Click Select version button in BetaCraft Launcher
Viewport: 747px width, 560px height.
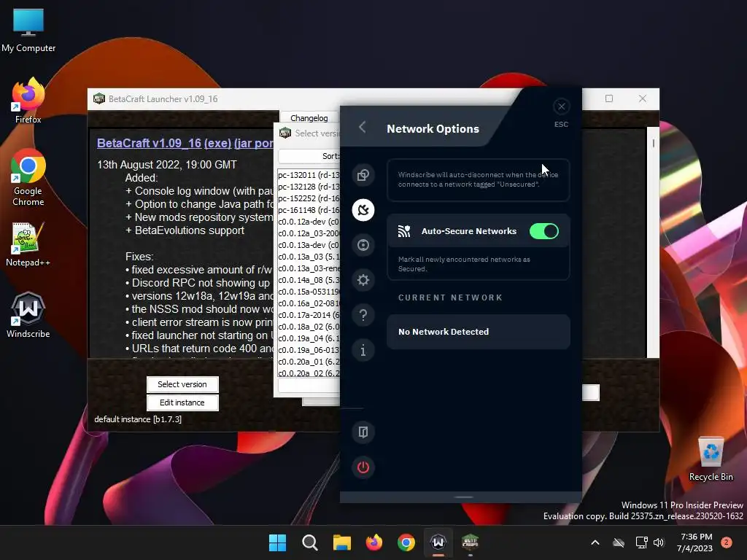coord(182,384)
